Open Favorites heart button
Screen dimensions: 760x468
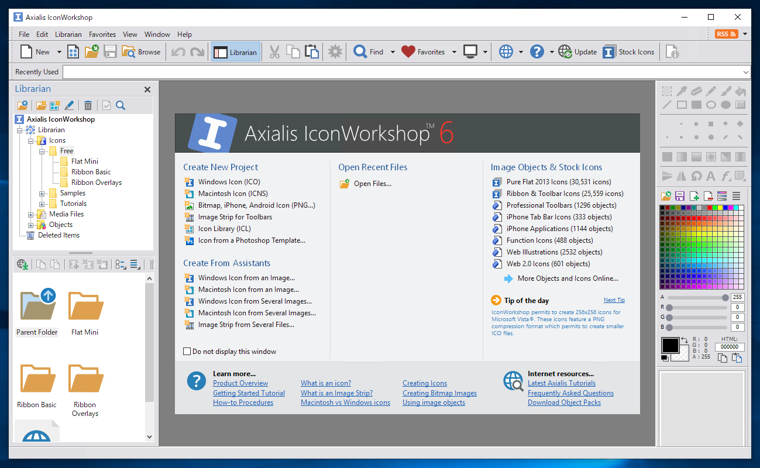click(x=423, y=52)
